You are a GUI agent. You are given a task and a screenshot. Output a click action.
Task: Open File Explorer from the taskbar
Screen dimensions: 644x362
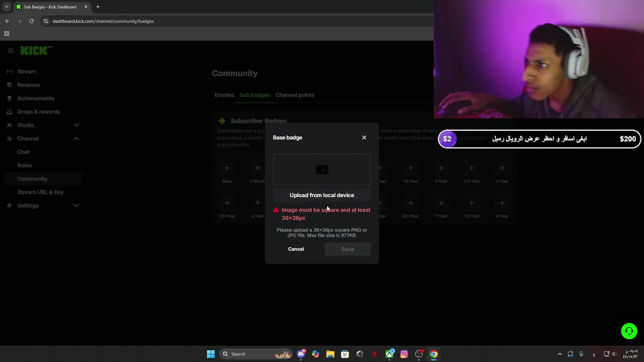330,354
